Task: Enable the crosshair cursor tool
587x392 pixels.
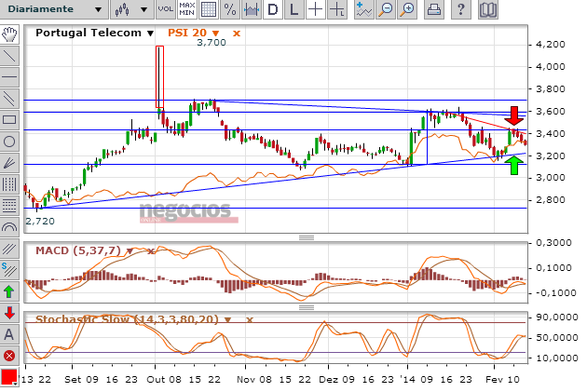Action: [316, 9]
